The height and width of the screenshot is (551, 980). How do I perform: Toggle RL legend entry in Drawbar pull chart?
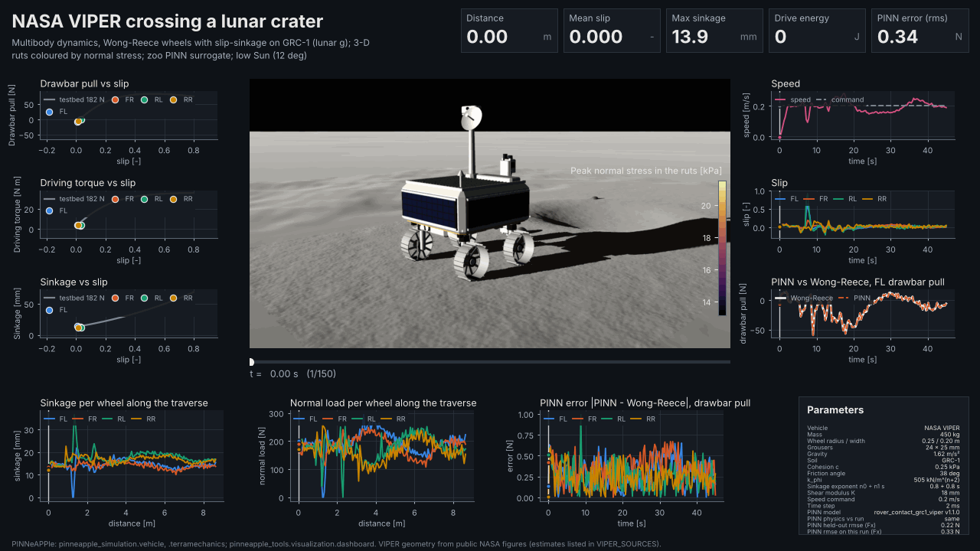152,99
